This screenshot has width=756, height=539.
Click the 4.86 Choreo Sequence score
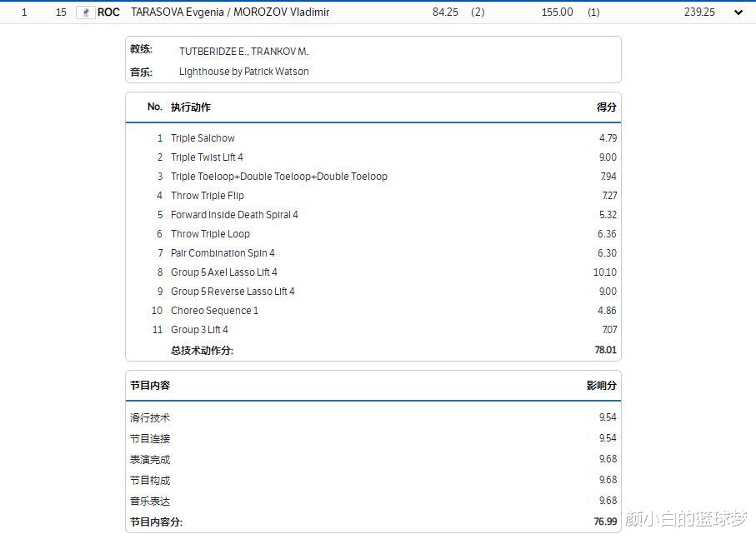[x=607, y=311]
